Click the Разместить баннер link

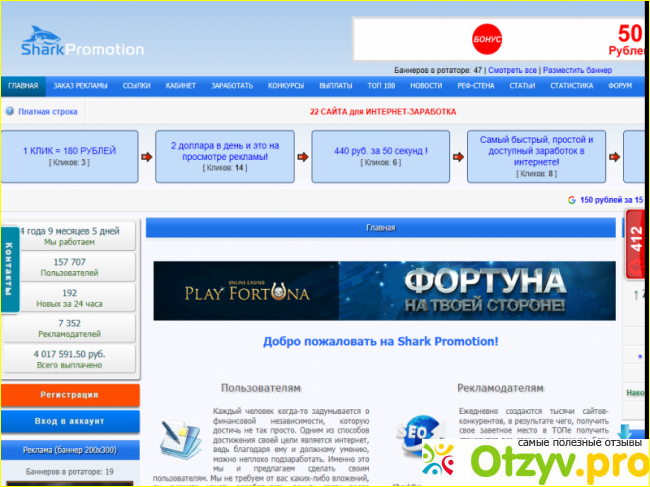[x=577, y=71]
